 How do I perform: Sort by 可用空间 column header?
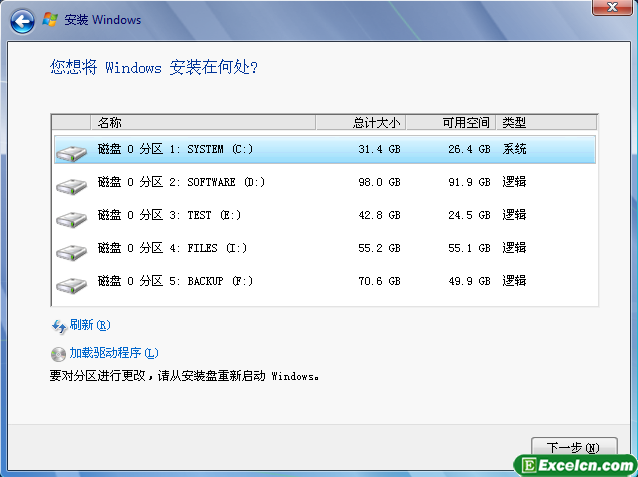(451, 123)
